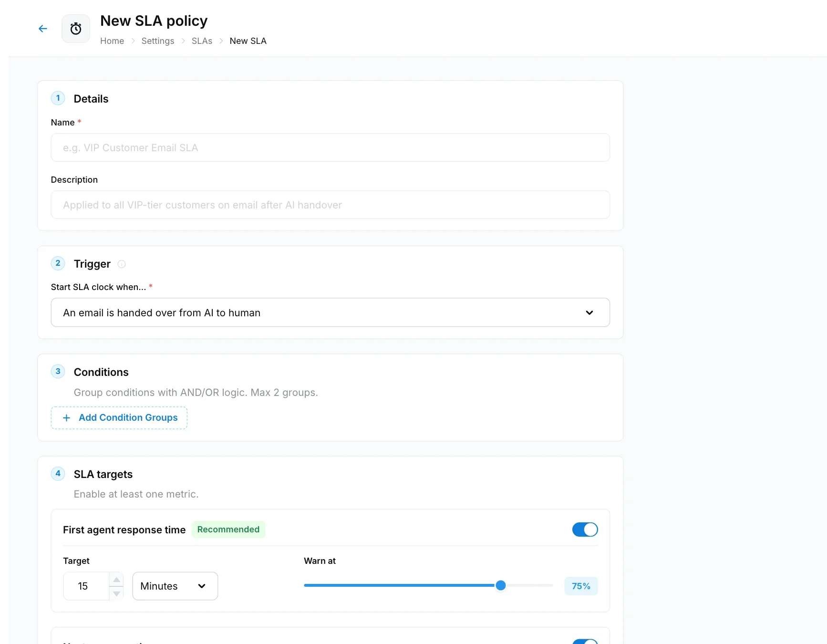
Task: Increase Target value with up arrow
Action: click(x=116, y=580)
